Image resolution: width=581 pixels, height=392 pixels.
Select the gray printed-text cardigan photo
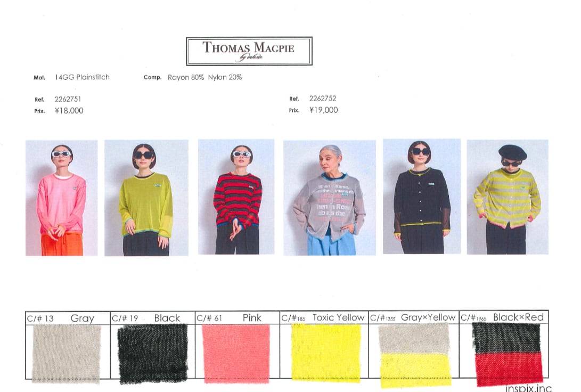tap(329, 198)
